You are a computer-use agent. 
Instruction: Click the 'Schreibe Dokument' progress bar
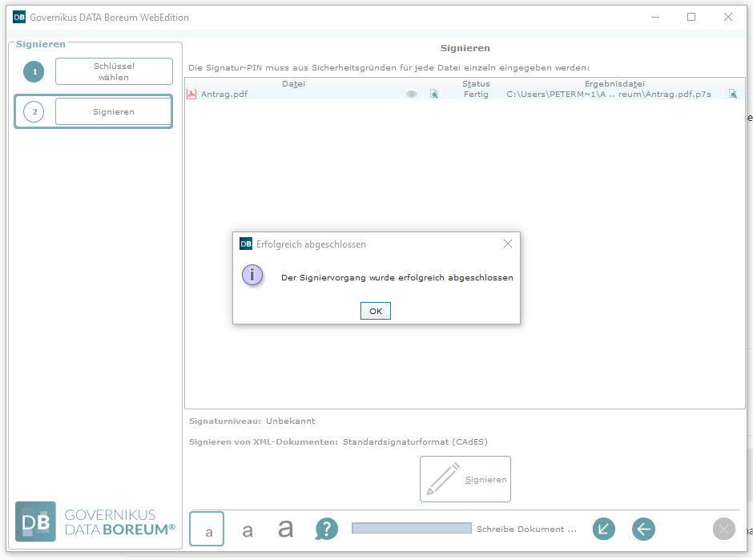tap(411, 529)
